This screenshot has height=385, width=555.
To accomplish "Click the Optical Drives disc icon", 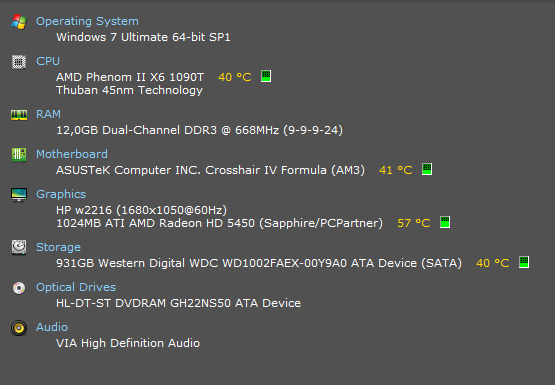I will point(19,288).
